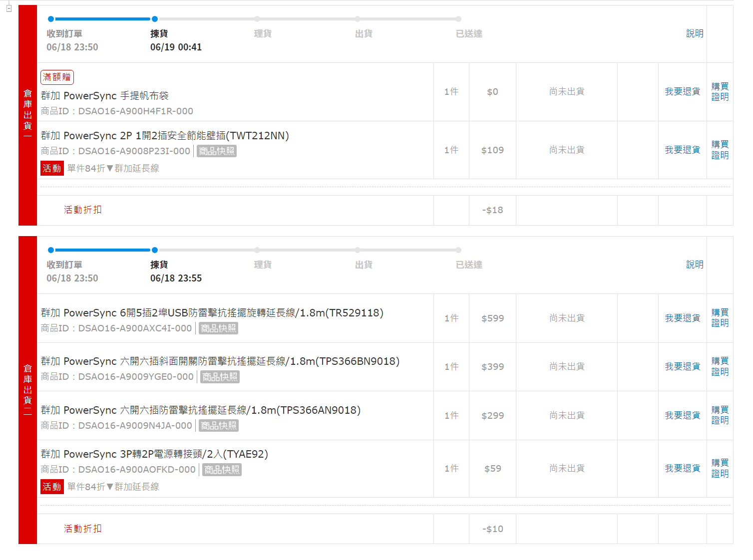This screenshot has height=560, width=753.
Task: Click 我要退貨 for TWT212NN wall socket
Action: 682,150
